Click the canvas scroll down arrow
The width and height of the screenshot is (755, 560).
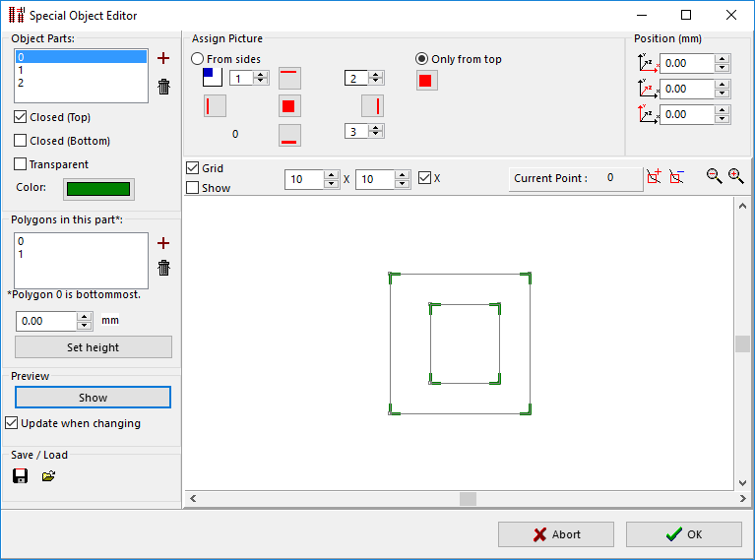(x=742, y=483)
